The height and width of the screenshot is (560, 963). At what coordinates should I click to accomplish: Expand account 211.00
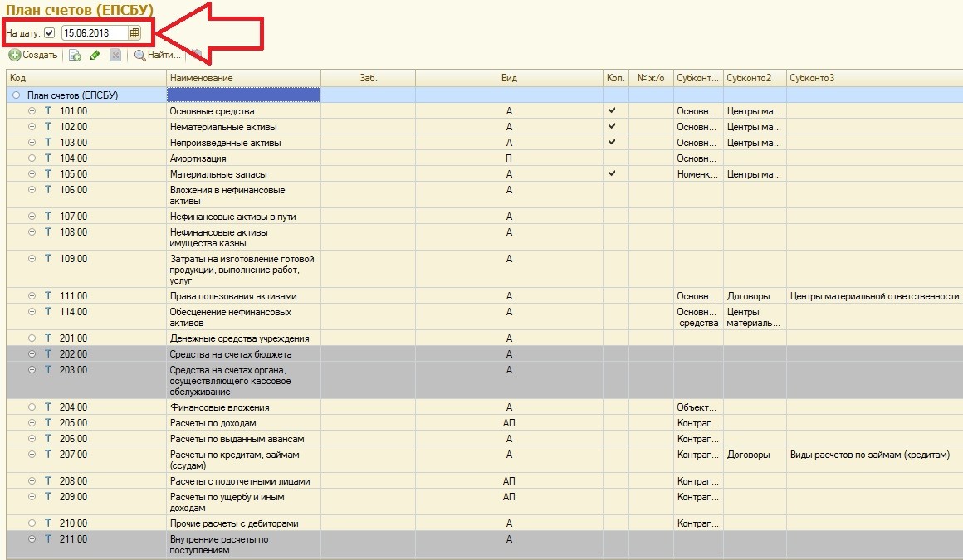pyautogui.click(x=32, y=539)
